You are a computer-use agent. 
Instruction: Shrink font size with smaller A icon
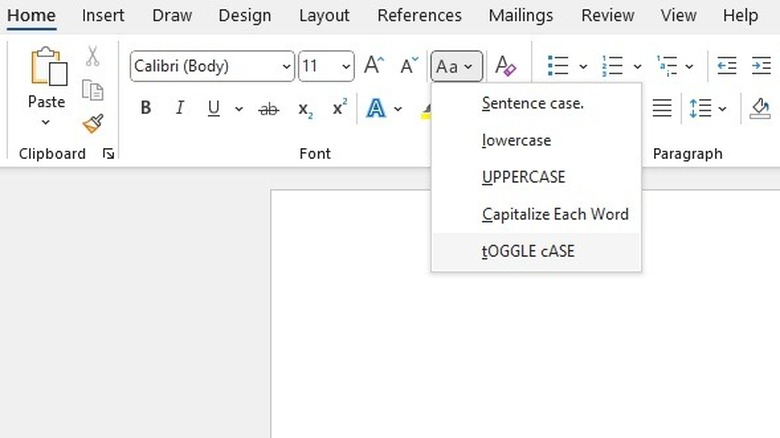[x=409, y=67]
